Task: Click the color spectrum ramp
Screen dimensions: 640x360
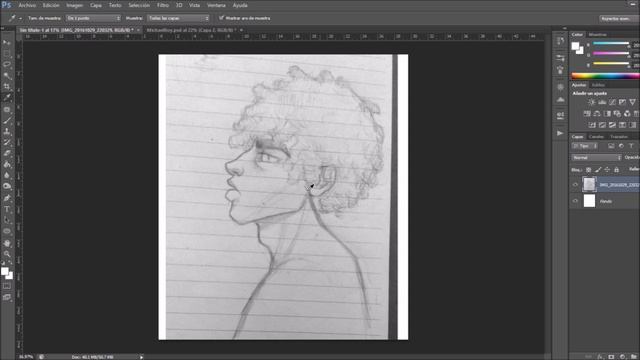Action: [x=606, y=76]
